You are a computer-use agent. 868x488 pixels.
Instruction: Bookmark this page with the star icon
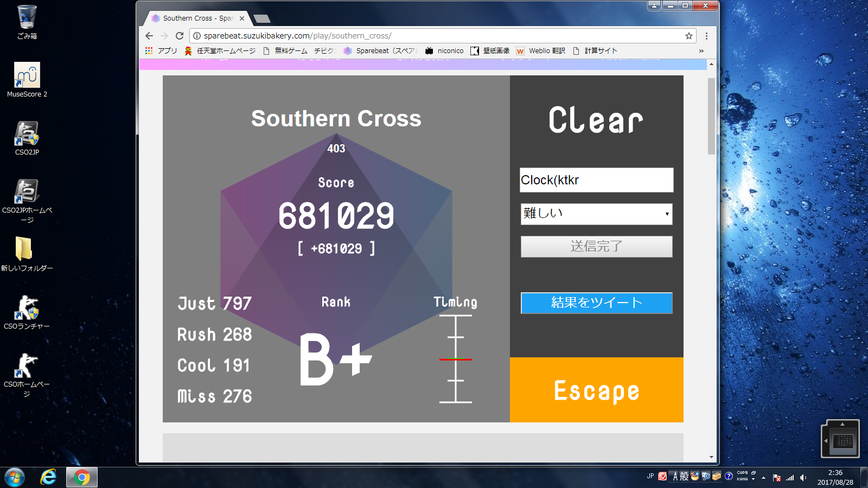click(688, 36)
